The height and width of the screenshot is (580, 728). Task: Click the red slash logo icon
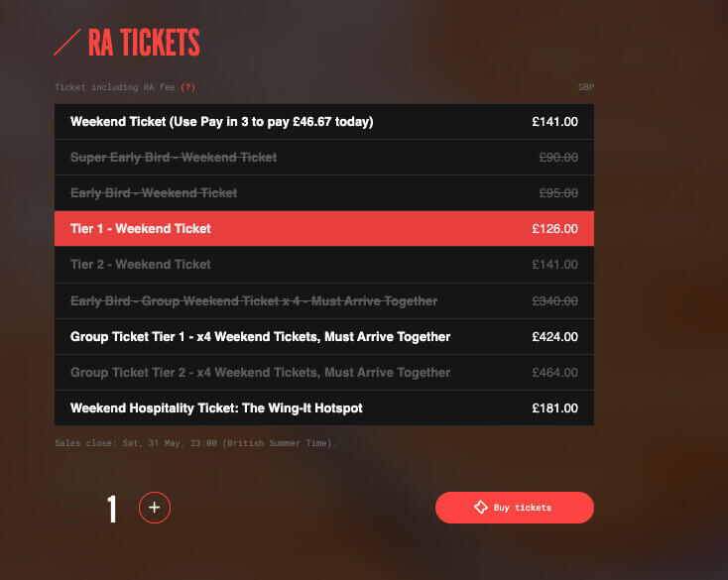point(67,43)
